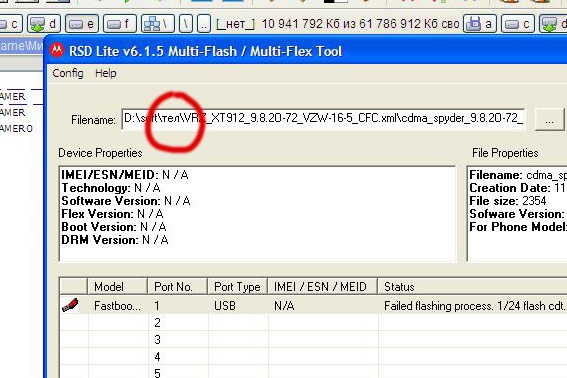Click the 'Boot Version: N / A' line
The width and height of the screenshot is (567, 378).
click(x=114, y=227)
